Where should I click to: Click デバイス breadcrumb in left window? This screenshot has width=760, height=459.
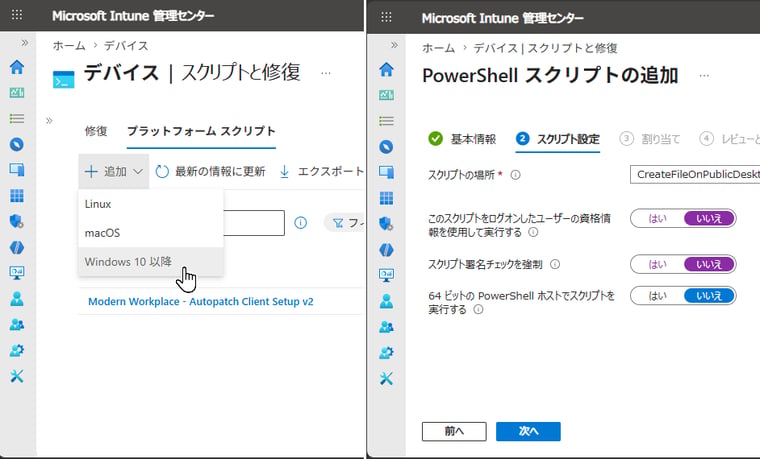(x=126, y=46)
